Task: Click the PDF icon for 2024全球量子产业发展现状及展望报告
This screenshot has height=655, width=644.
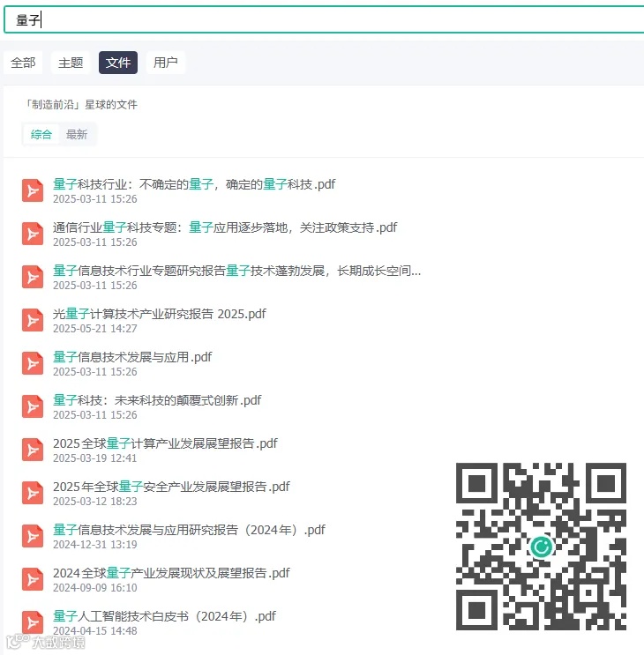Action: (x=33, y=579)
